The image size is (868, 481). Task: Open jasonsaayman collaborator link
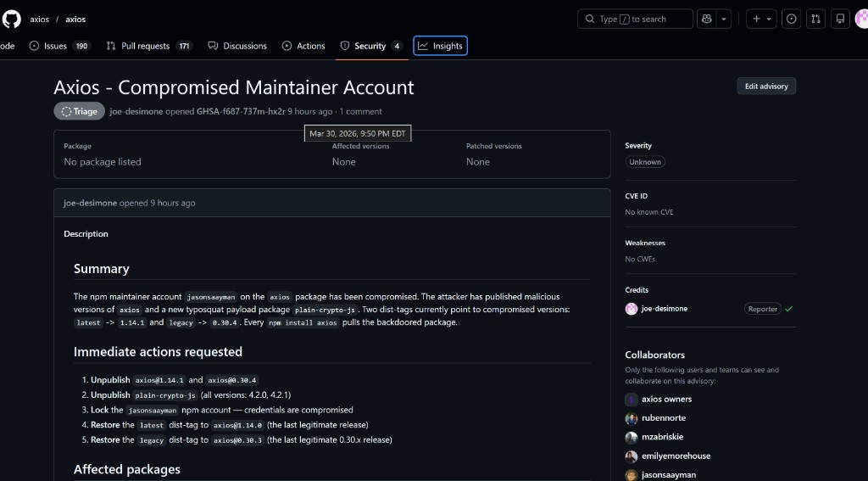669,475
